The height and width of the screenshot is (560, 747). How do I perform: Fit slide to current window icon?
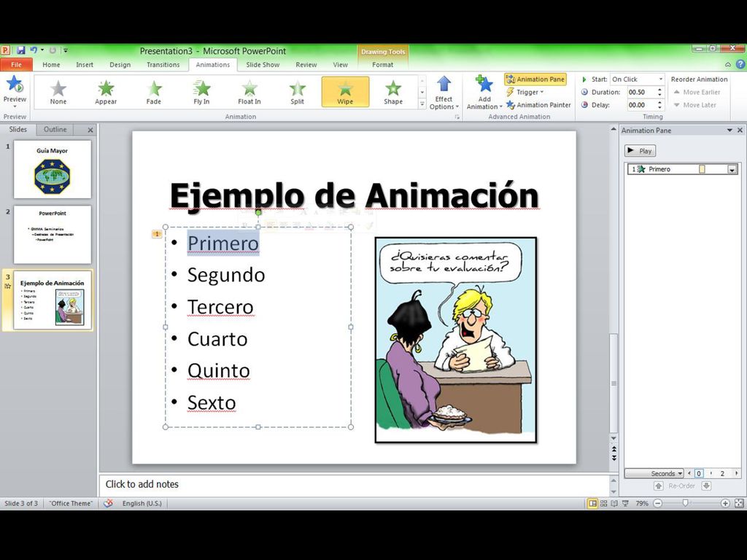tap(739, 503)
